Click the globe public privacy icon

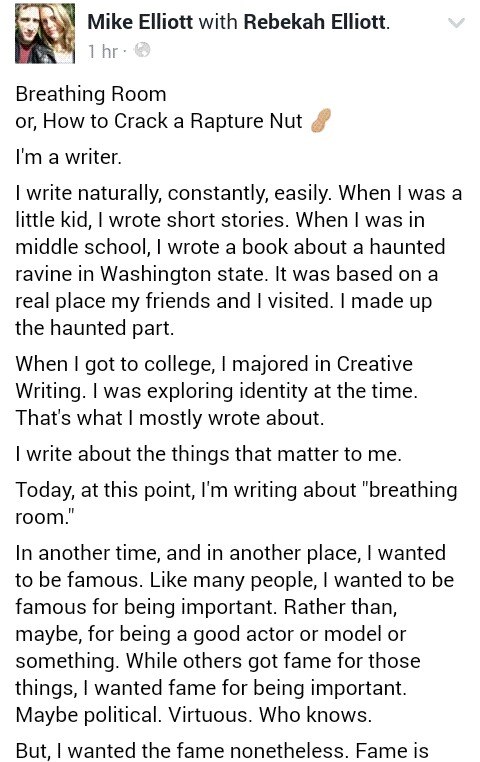[x=142, y=50]
